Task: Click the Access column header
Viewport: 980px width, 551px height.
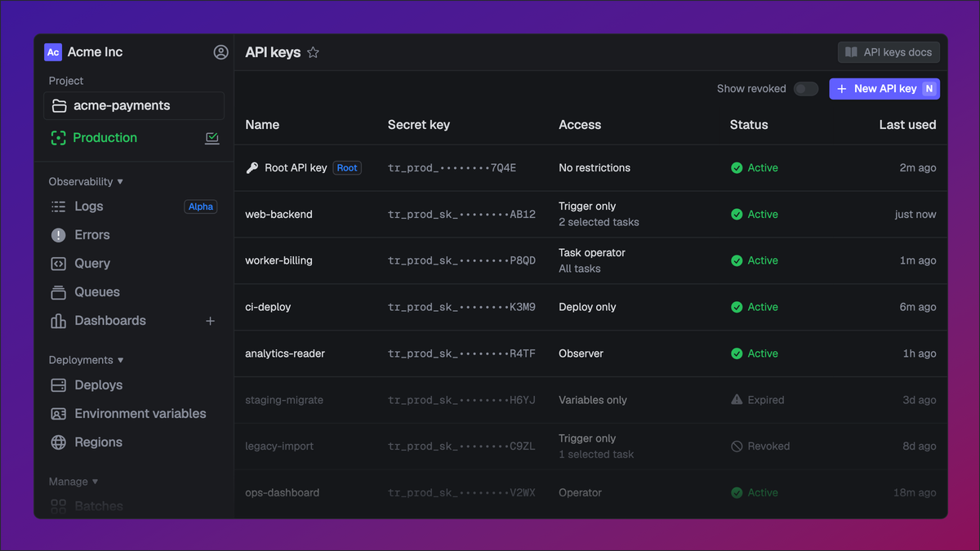Action: pyautogui.click(x=580, y=125)
